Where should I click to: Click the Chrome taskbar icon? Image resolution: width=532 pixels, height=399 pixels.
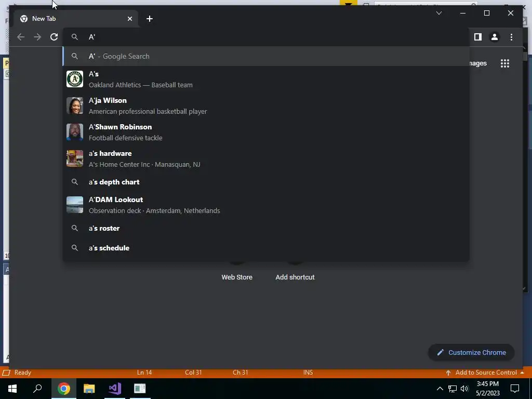[64, 389]
